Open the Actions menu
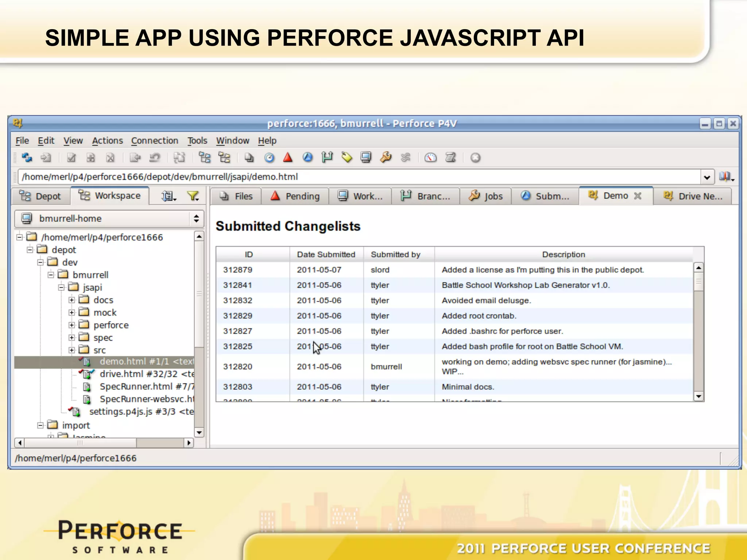The width and height of the screenshot is (747, 560). (x=107, y=141)
